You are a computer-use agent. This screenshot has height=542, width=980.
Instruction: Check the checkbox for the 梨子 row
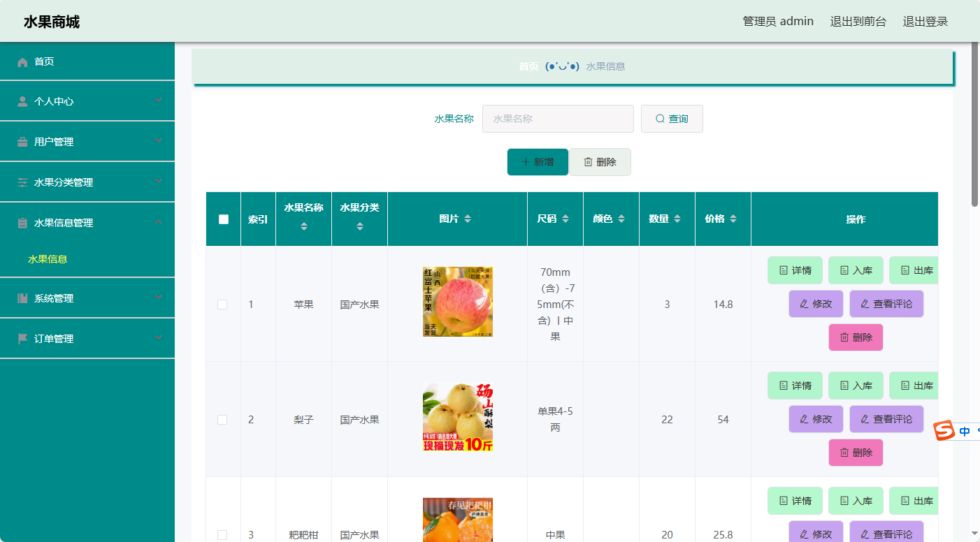coord(222,419)
